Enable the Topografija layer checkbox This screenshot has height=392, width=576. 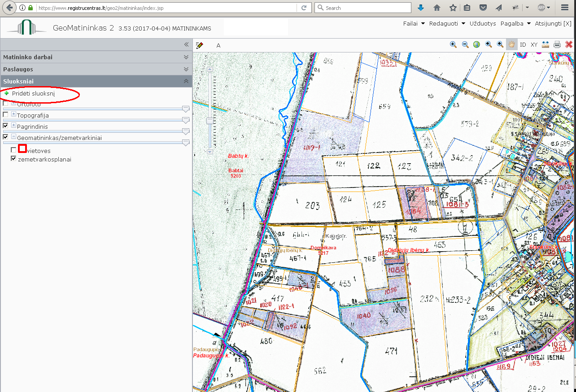point(6,115)
